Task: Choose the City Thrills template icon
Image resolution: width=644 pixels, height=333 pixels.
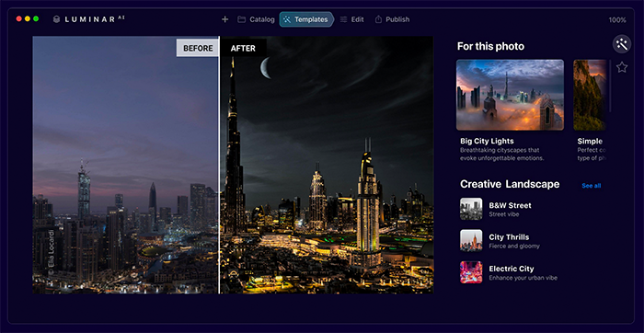Action: tap(471, 241)
